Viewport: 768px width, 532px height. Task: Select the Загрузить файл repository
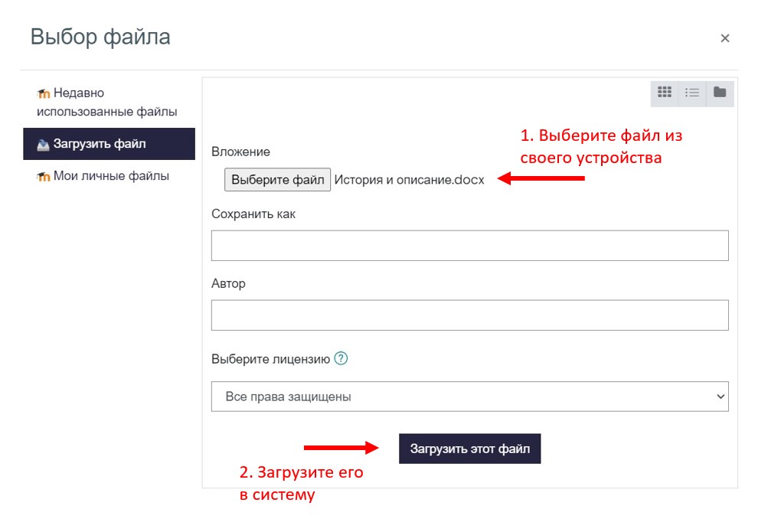[109, 144]
